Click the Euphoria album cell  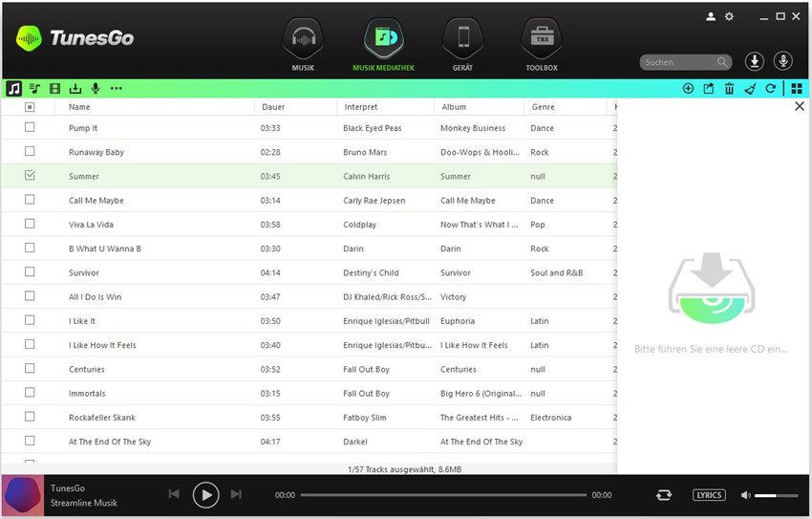458,321
